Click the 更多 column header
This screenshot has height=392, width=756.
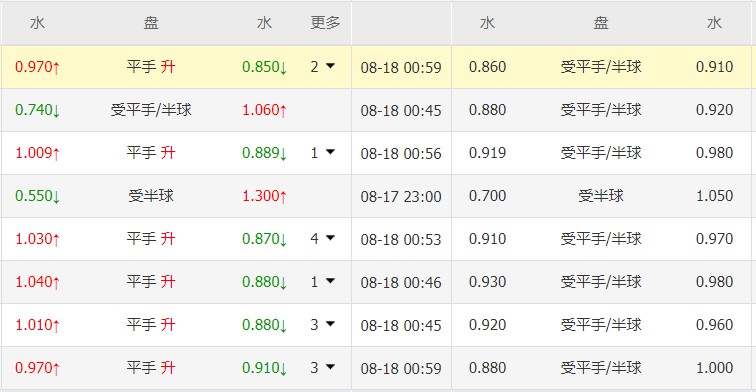click(x=325, y=23)
